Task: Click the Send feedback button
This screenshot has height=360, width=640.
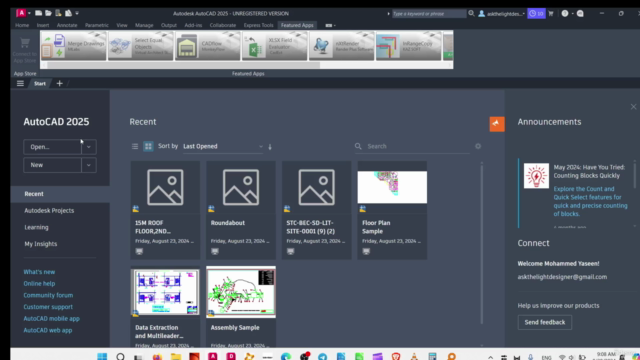Action: click(x=544, y=322)
